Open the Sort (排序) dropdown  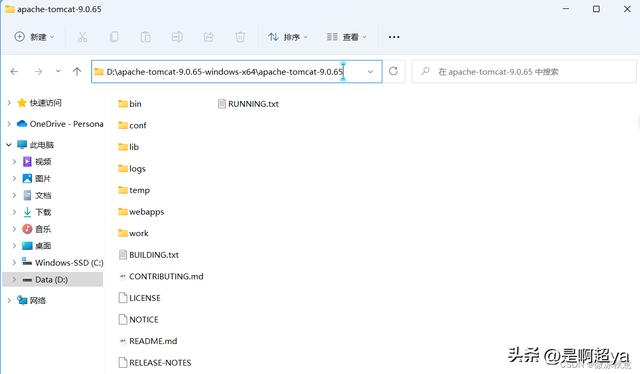[288, 37]
